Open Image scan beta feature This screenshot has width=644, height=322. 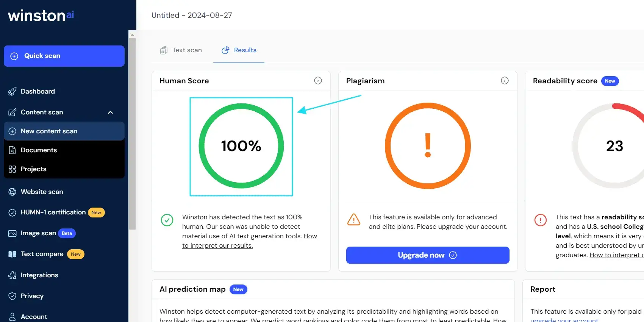(x=38, y=233)
